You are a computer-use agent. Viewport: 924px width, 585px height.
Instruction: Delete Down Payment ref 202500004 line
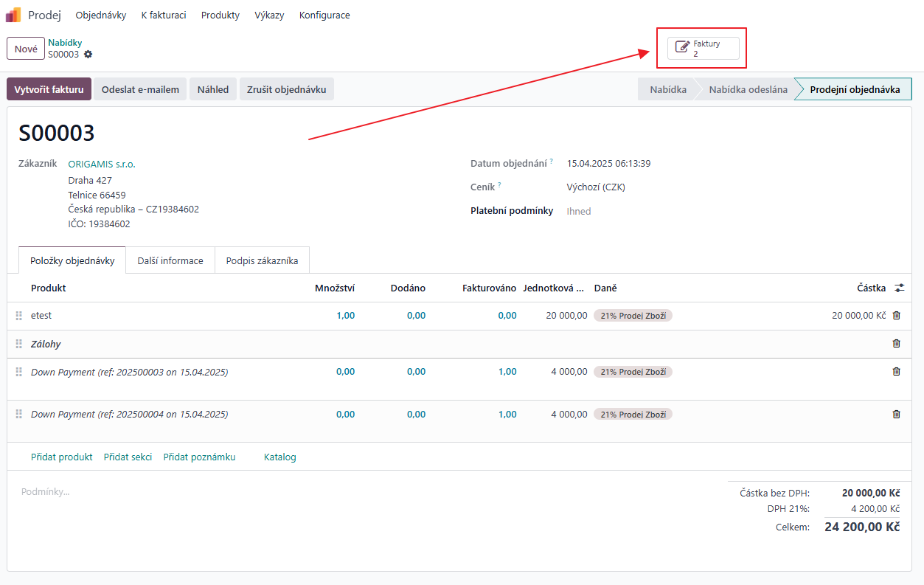pos(896,415)
